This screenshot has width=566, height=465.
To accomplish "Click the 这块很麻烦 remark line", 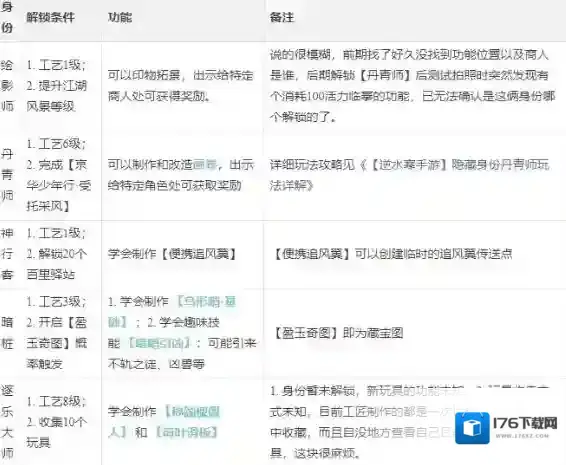I will tap(327, 453).
